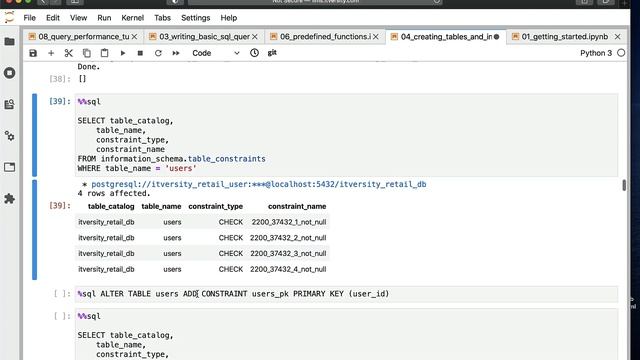Click the git toolbar button

coord(272,53)
